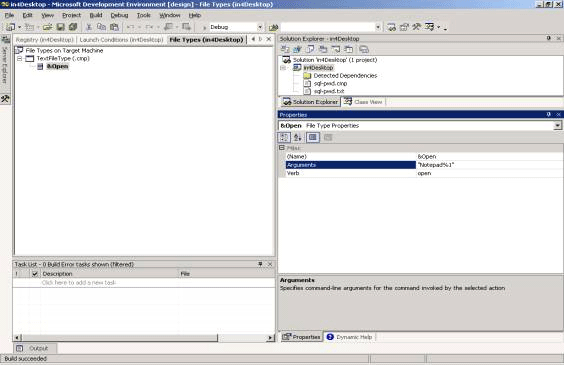The image size is (564, 365).
Task: Open the Tools menu
Action: (144, 15)
